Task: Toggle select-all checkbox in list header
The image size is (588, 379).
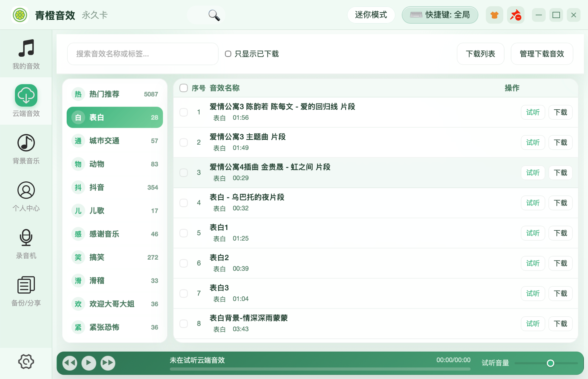Action: [184, 88]
